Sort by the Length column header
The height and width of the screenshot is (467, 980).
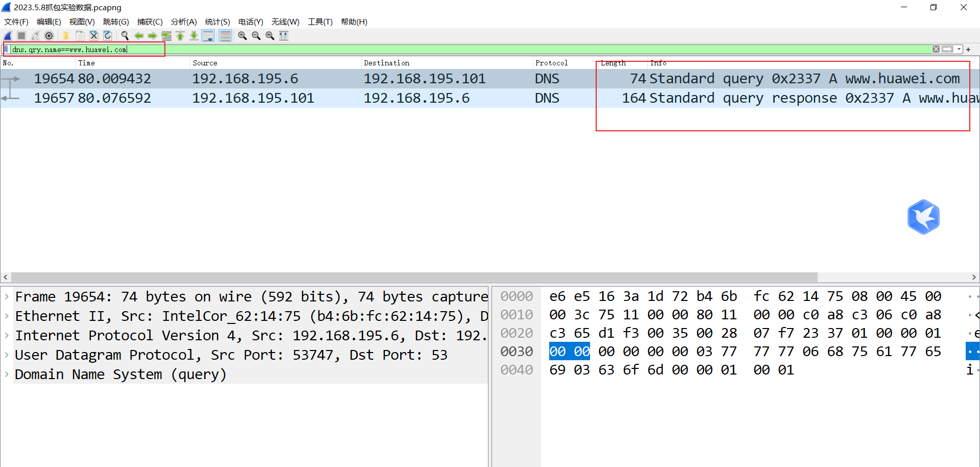623,63
